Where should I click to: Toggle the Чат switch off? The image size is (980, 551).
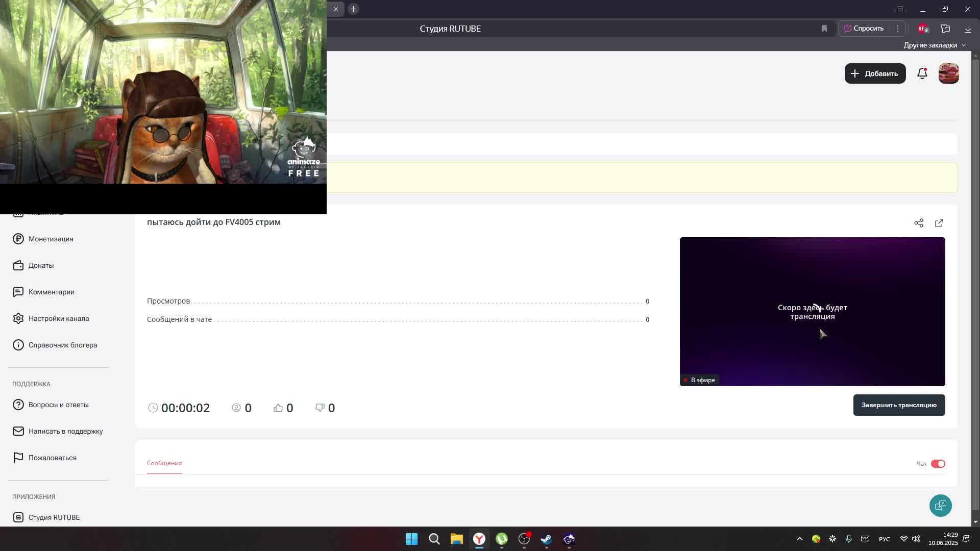pyautogui.click(x=938, y=464)
